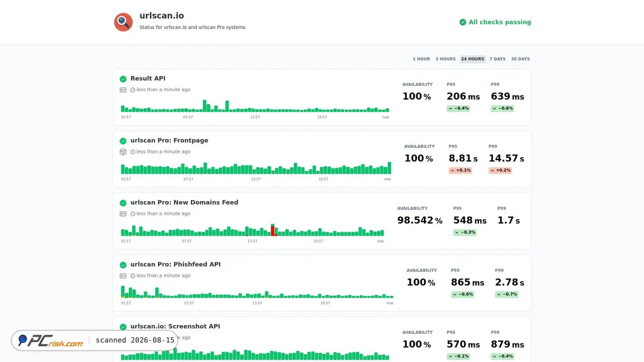Click the green status check beside Result API
Image resolution: width=644 pixels, height=362 pixels.
pyautogui.click(x=123, y=79)
